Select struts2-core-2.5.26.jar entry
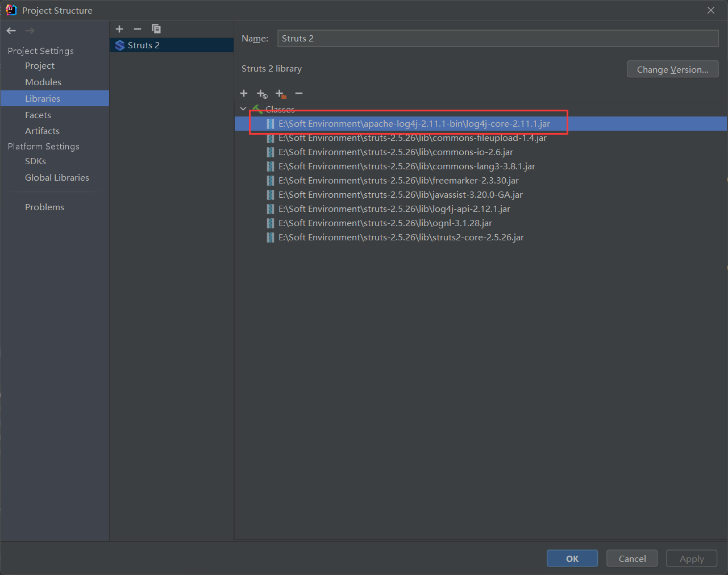 coord(481,238)
